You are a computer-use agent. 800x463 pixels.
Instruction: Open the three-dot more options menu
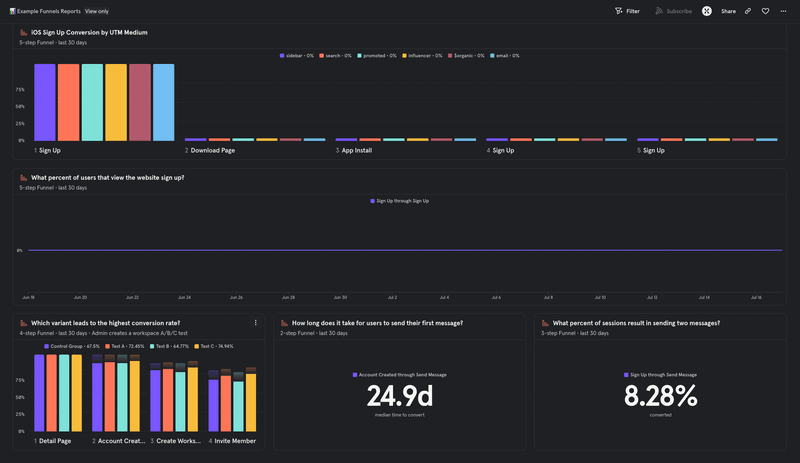[783, 11]
